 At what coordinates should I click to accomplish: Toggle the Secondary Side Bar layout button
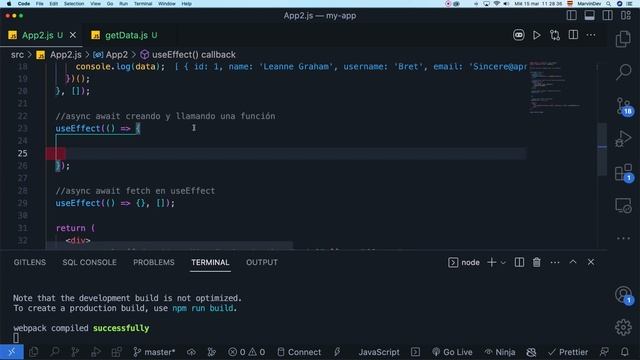pyautogui.click(x=607, y=16)
